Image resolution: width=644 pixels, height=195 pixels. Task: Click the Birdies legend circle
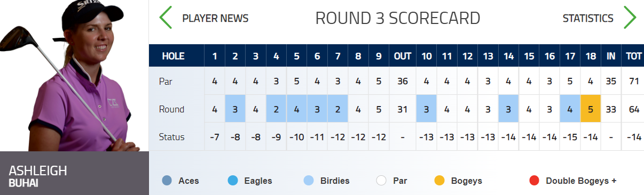[308, 181]
